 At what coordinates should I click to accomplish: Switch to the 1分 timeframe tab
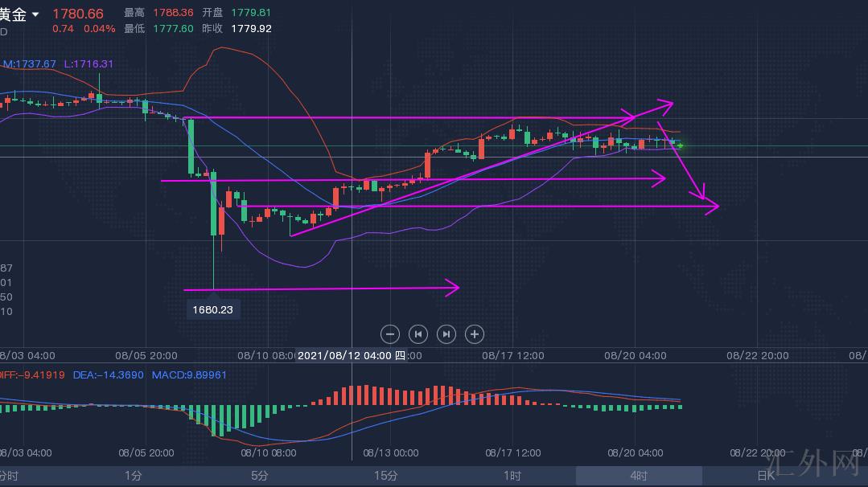tap(134, 476)
